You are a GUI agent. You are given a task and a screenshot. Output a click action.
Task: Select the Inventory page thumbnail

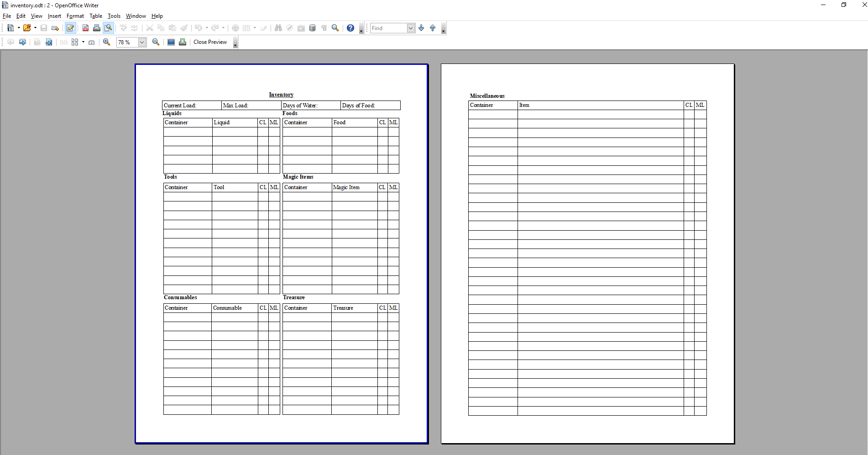282,254
